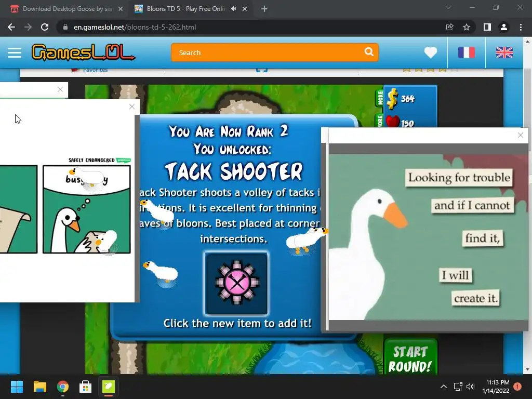Click the browser forward arrow
Screen dimensions: 532x399
pyautogui.click(x=28, y=27)
